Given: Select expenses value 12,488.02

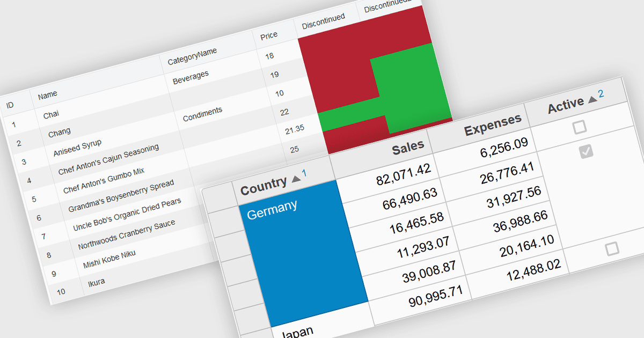Looking at the screenshot, I should pos(532,271).
